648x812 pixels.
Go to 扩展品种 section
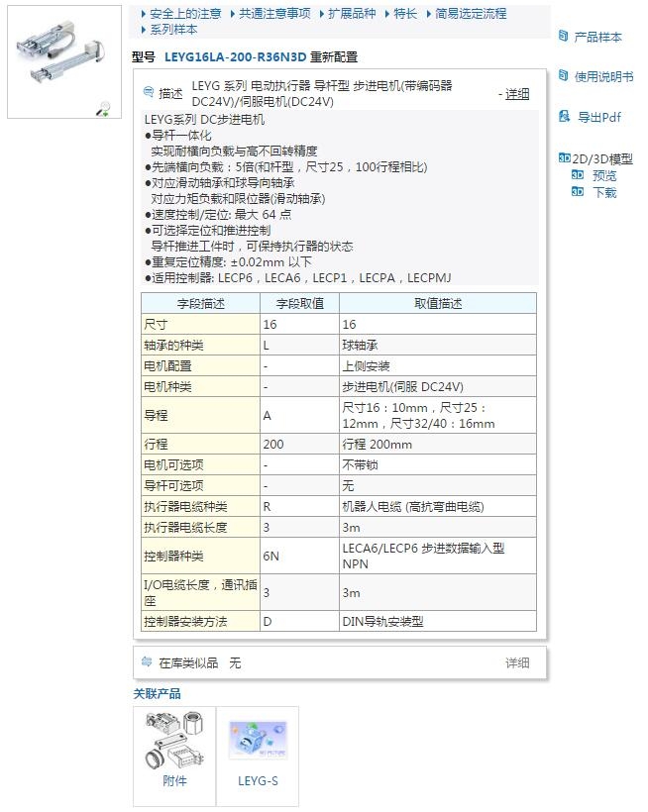[x=352, y=14]
